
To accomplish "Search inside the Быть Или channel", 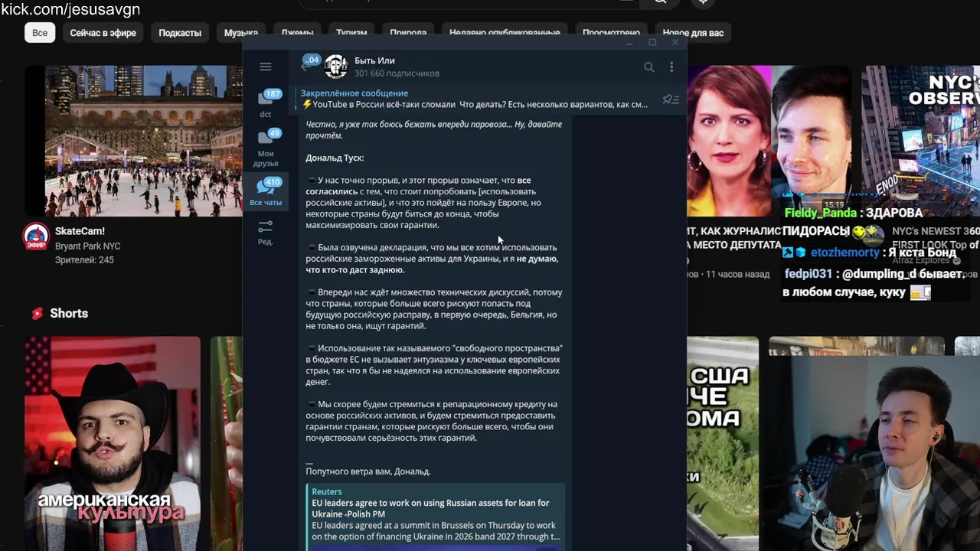I will click(648, 67).
